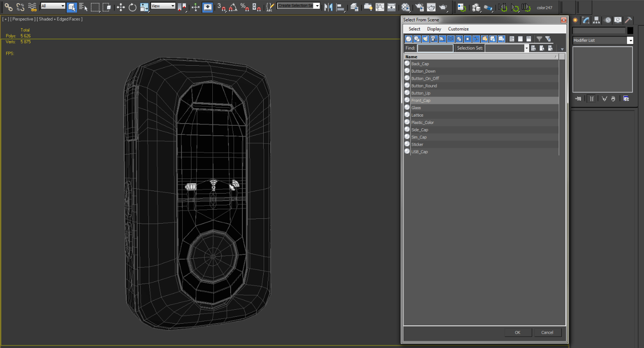Click the Unlink Selection tool
The image size is (644, 348).
click(20, 7)
